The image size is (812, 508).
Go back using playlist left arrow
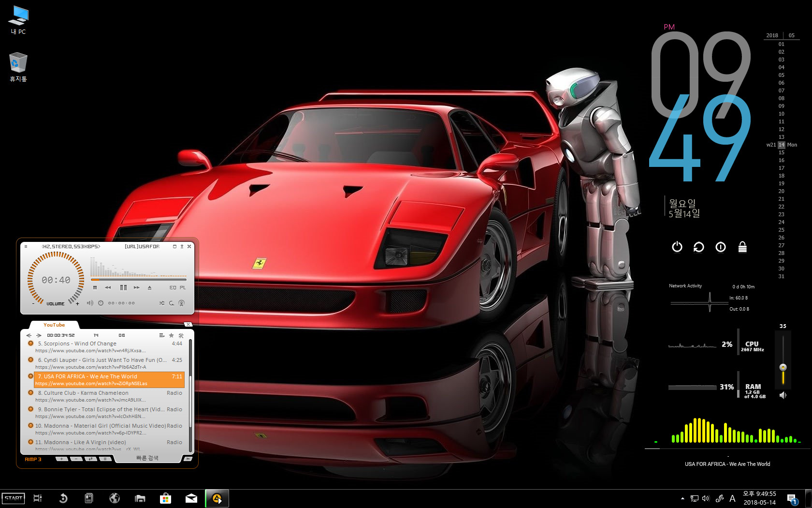pos(29,335)
